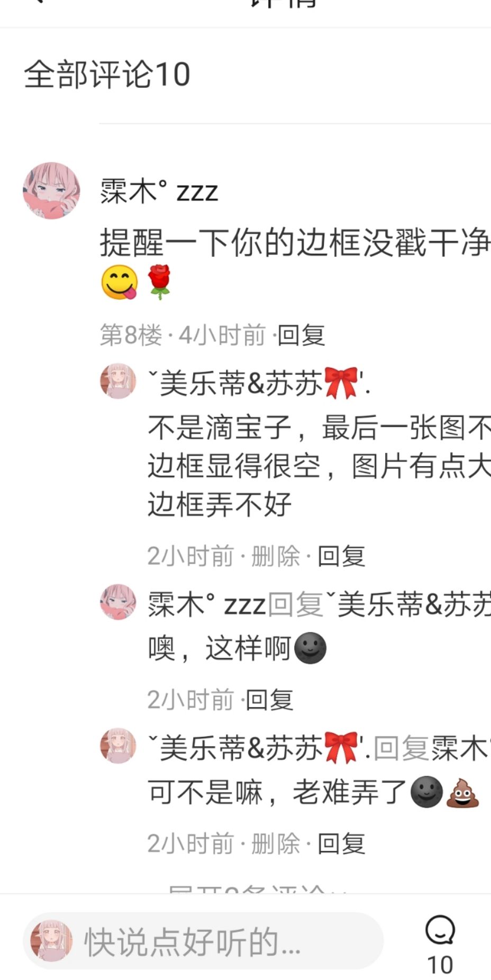Viewport: 491px width, 980px height.
Task: Reply to the 噢，这样啊 comment
Action: point(270,700)
